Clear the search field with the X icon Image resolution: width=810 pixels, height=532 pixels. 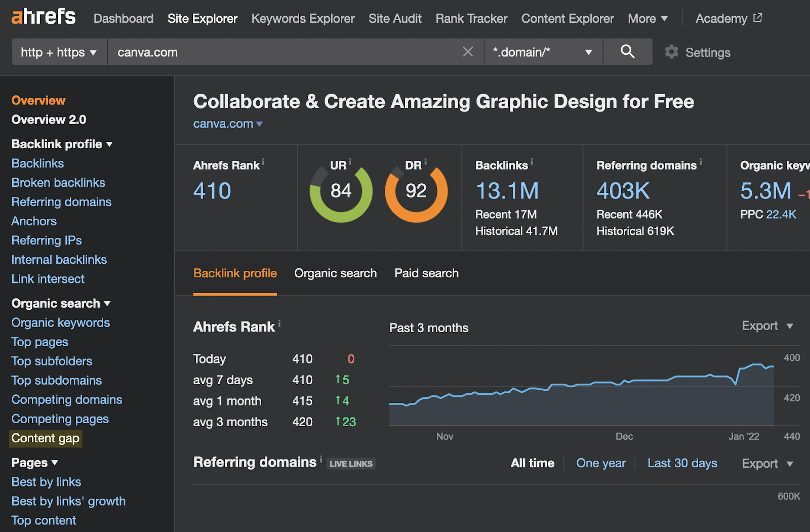[467, 52]
